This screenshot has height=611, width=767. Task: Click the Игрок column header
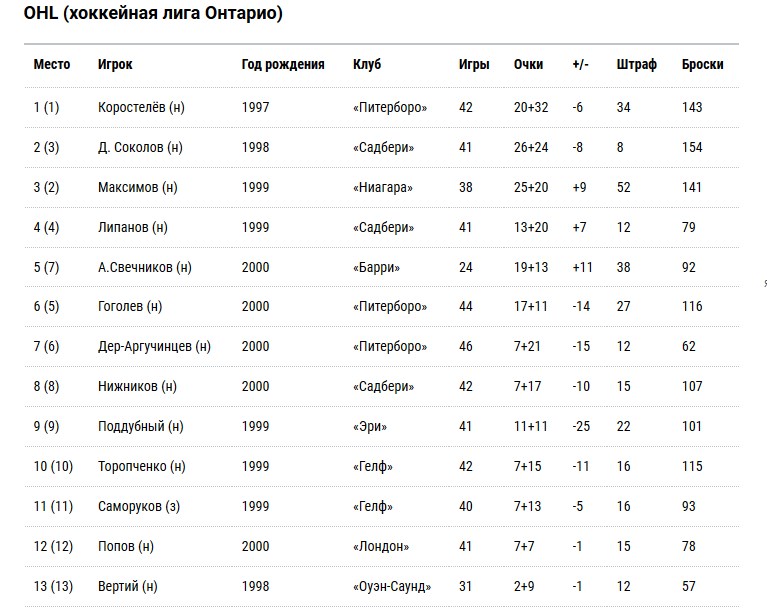(115, 64)
